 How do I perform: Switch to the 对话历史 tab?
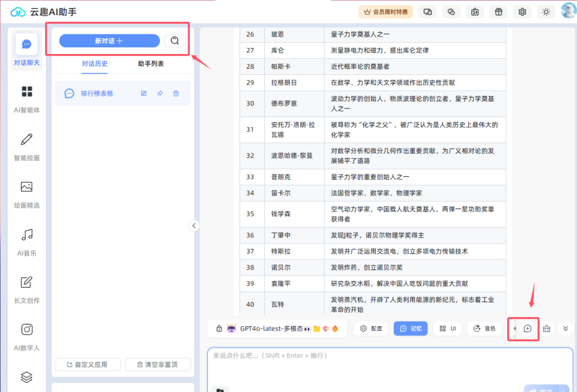point(95,64)
